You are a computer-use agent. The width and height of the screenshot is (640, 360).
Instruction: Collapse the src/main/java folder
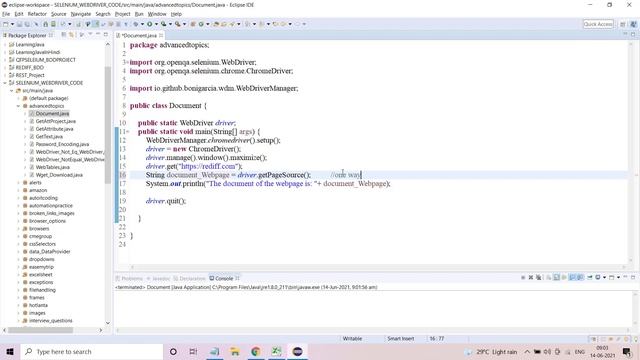[x=11, y=91]
